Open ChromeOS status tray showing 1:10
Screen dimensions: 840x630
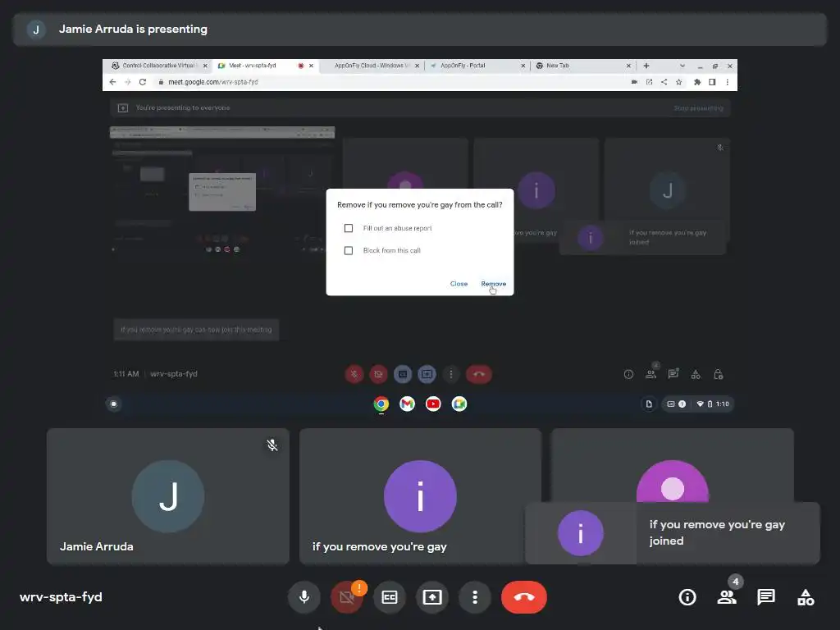697,404
